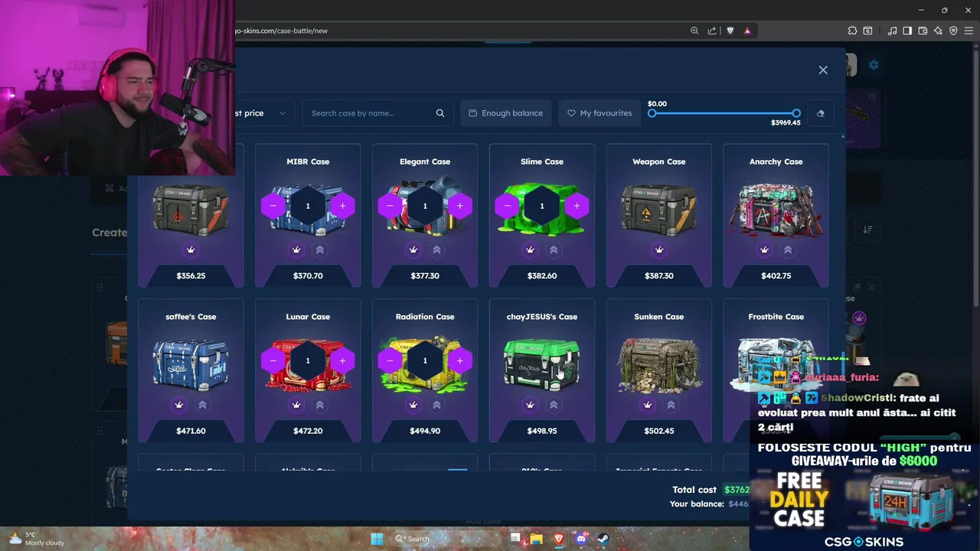Image resolution: width=980 pixels, height=551 pixels.
Task: Click the crown icon on Elegant Case
Action: coord(413,250)
